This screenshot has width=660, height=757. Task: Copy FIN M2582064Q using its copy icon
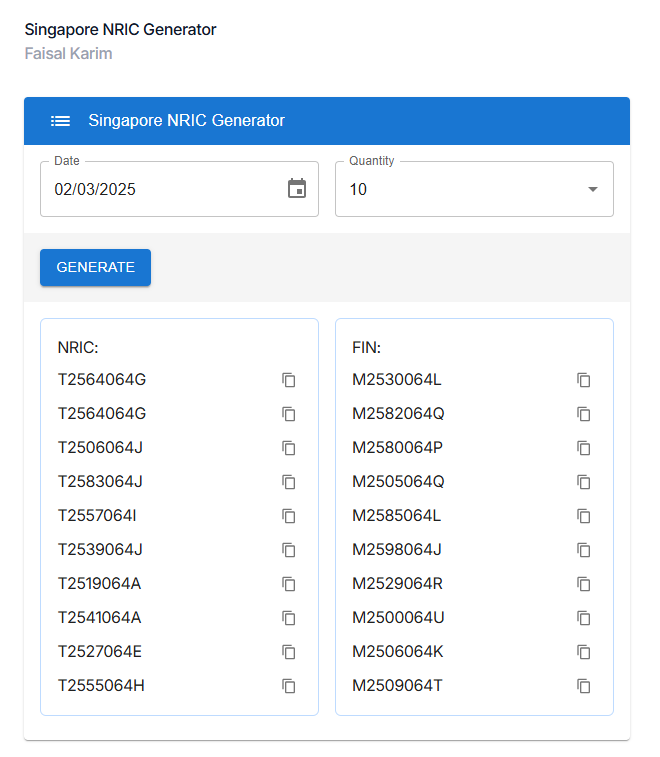584,414
